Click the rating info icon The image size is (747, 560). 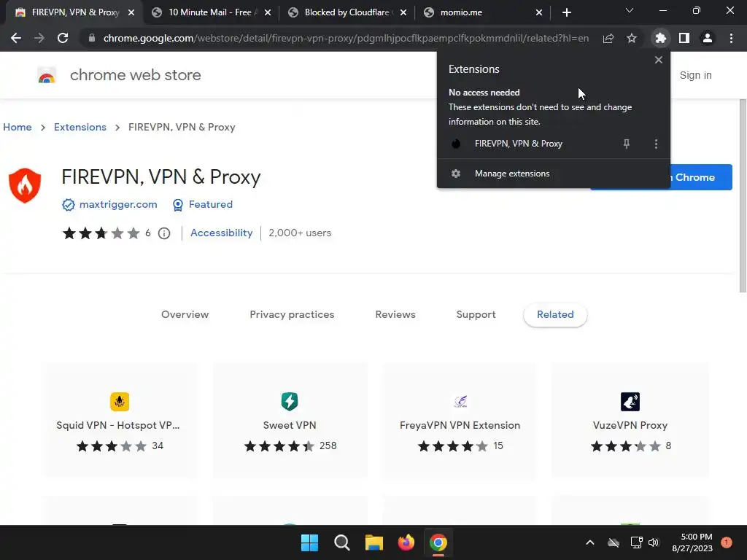164,233
